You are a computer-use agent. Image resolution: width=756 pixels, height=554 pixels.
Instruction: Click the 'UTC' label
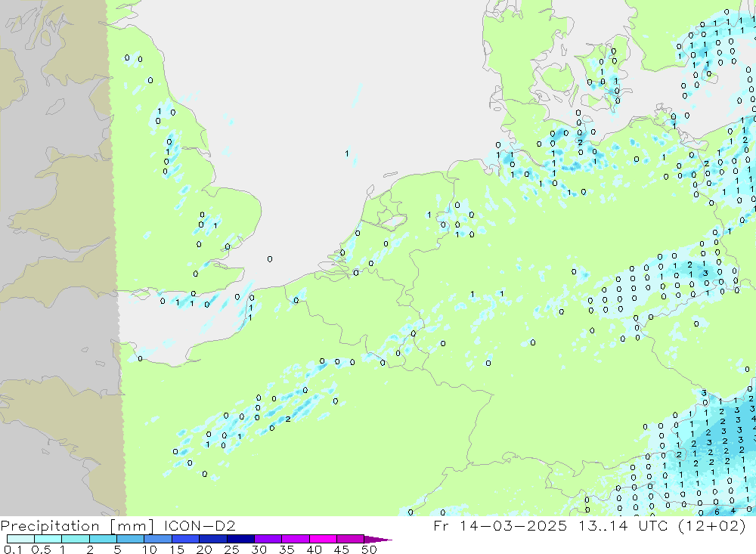[653, 525]
